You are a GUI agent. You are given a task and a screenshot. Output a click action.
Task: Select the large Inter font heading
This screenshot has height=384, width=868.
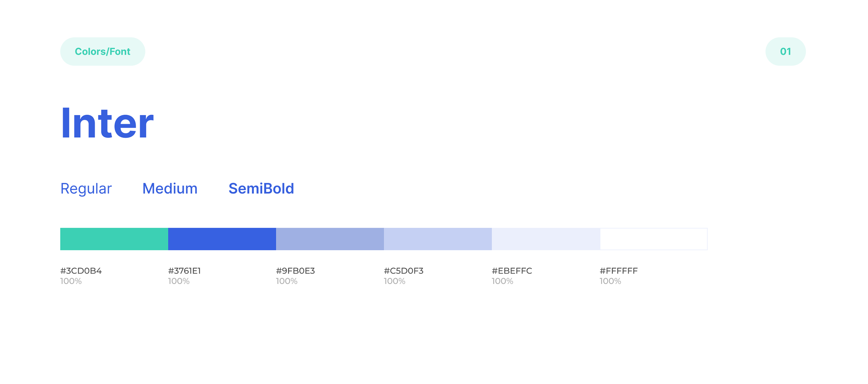point(107,123)
